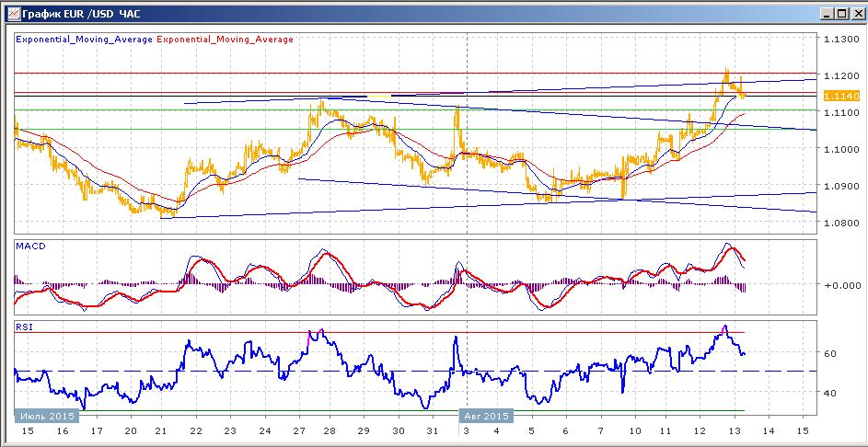This screenshot has height=447, width=868.
Task: Click date 10 on the time axis
Action: point(634,431)
